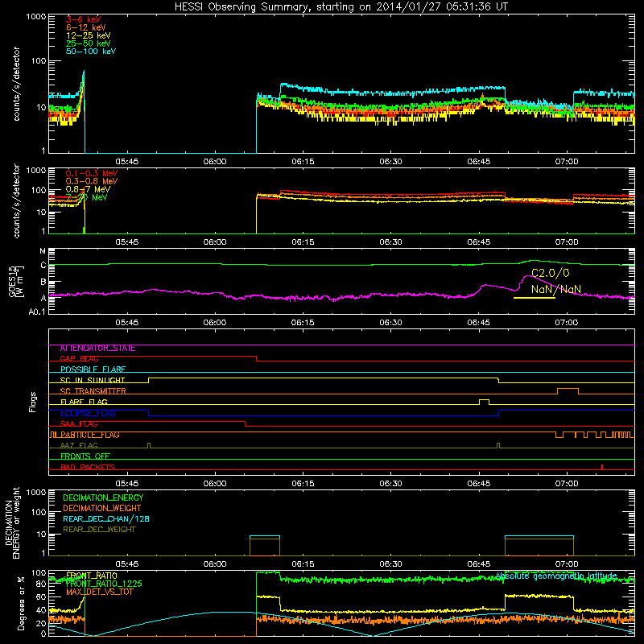Click the PARTICLE_FLAG label
Image resolution: width=644 pixels, height=644 pixels.
90,435
